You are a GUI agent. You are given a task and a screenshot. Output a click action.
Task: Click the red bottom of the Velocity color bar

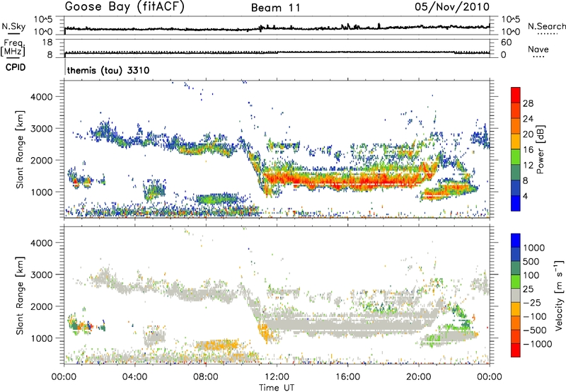point(516,350)
